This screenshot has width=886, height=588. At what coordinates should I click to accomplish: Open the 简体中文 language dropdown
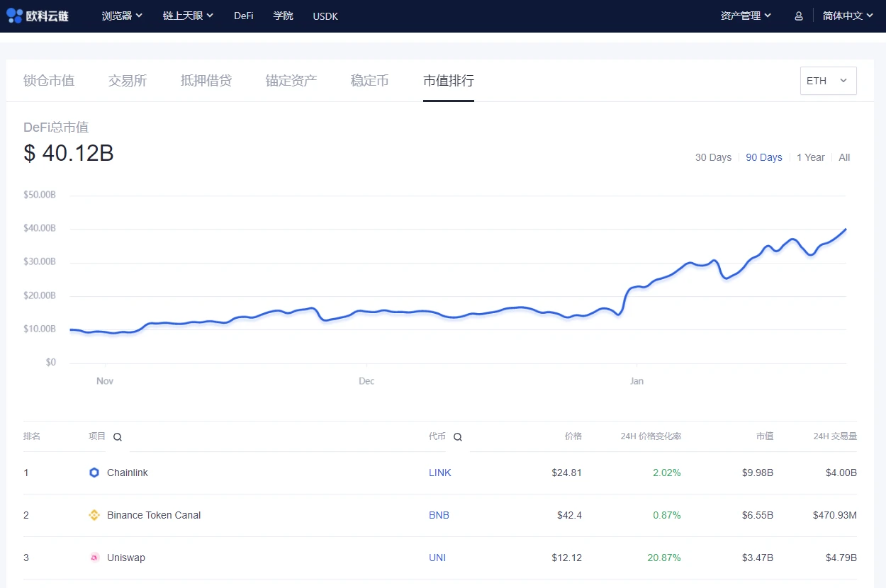click(848, 16)
